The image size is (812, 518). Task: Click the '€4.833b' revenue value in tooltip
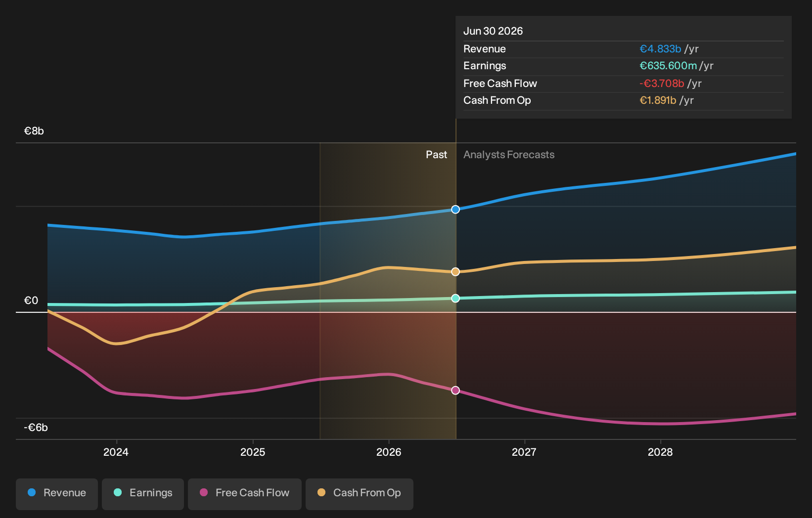660,49
